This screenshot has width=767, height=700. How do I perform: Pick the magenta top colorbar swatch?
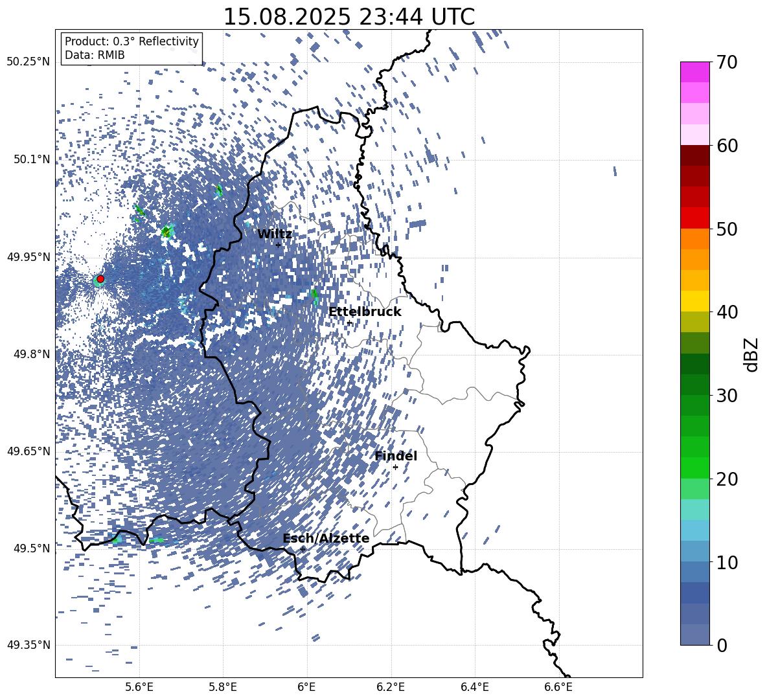coord(694,72)
